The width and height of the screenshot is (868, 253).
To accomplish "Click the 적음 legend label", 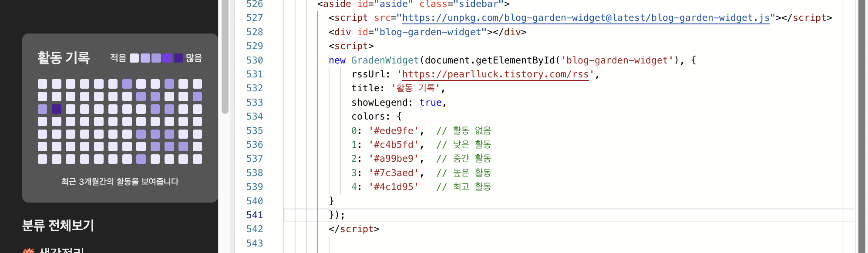I will pyautogui.click(x=118, y=58).
